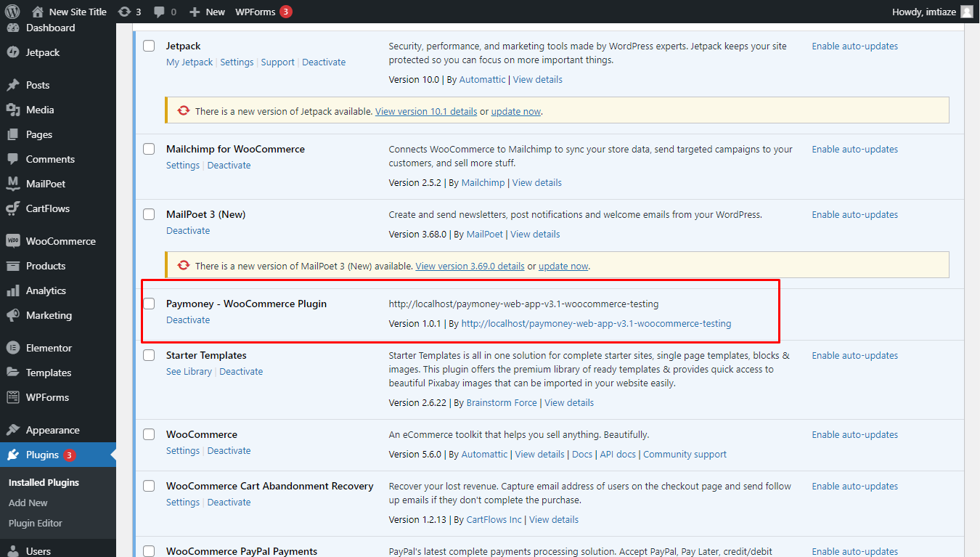
Task: Click the Plugins 3 updates badge
Action: [69, 455]
